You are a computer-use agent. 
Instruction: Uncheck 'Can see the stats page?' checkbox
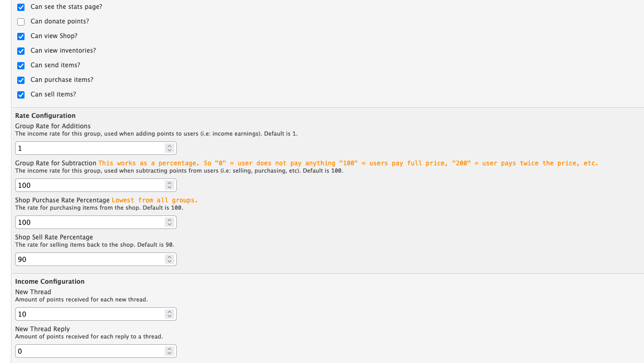[21, 7]
